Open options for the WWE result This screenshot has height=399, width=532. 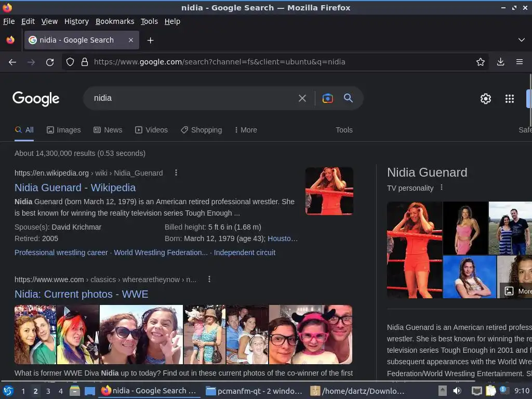(209, 279)
